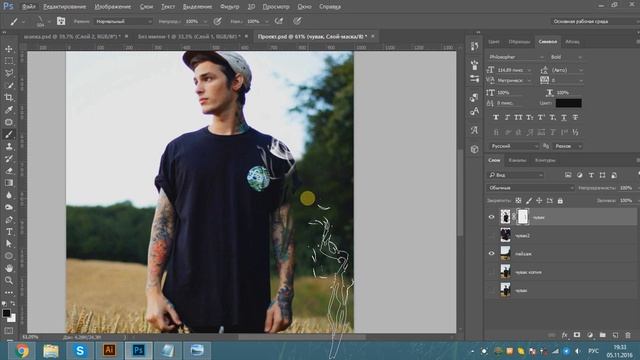Open Google Chrome from the taskbar
This screenshot has width=640, height=360.
pos(22,351)
